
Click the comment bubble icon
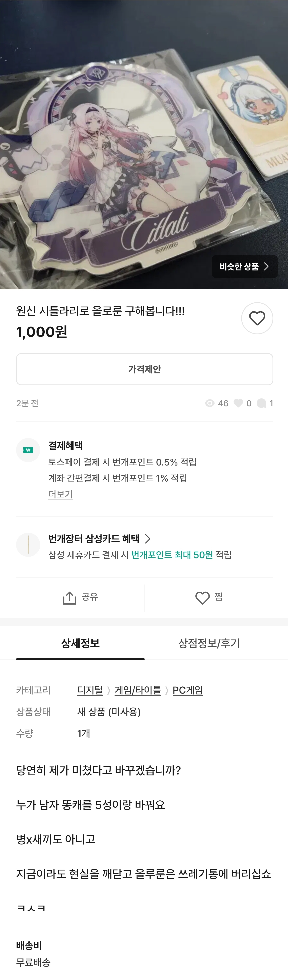click(261, 403)
